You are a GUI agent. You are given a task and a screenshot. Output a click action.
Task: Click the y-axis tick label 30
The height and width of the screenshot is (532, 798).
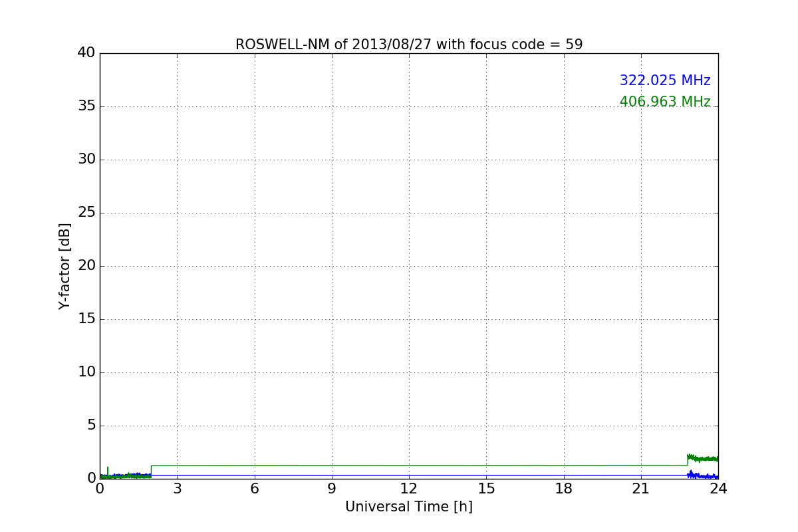click(86, 160)
